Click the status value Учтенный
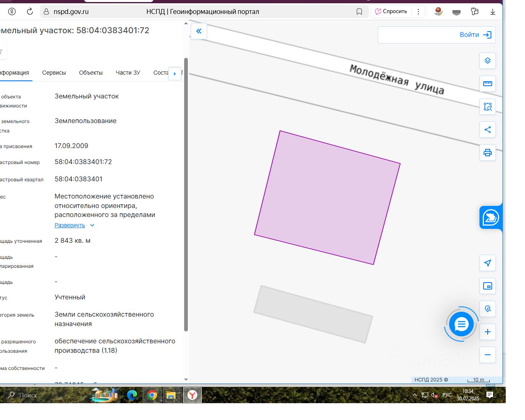525x420 pixels. click(x=70, y=297)
